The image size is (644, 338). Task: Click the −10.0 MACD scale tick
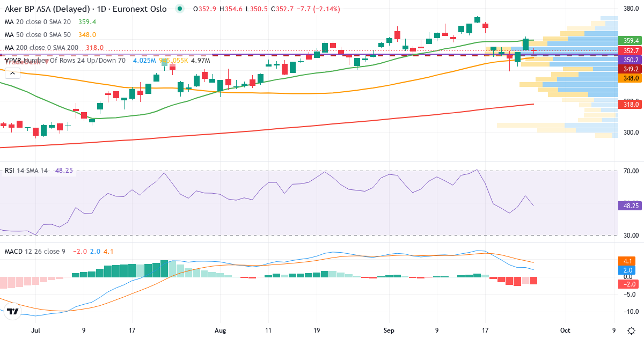click(x=631, y=312)
